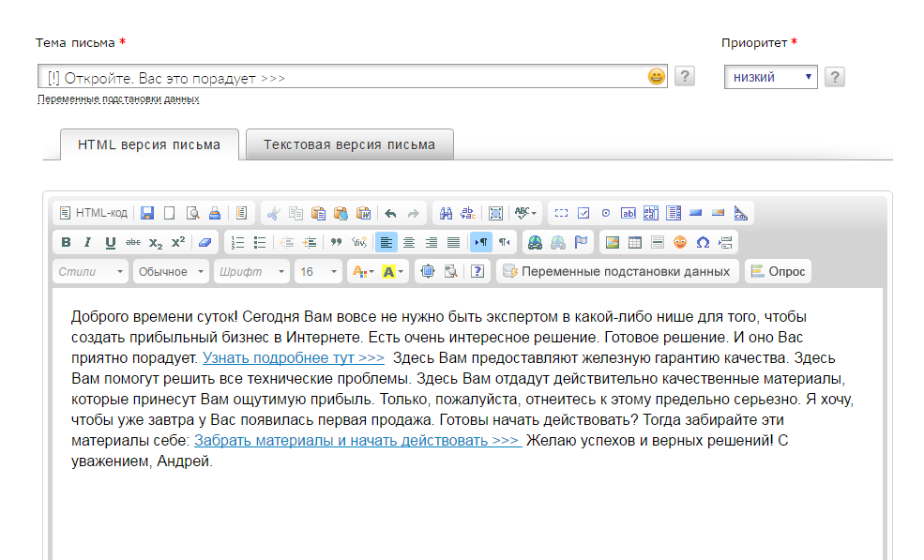Screen dimensions: 924x560
Task: Open the font size 16 dropdown
Action: (318, 272)
